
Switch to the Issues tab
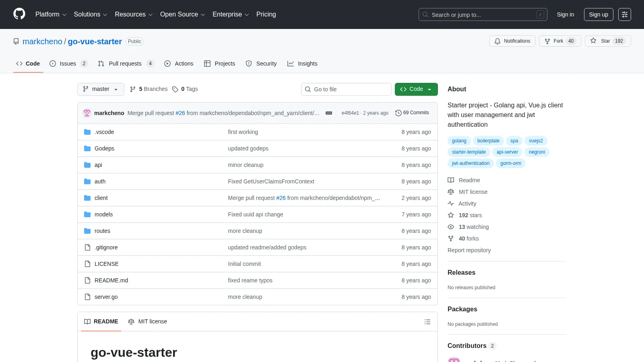click(x=68, y=64)
